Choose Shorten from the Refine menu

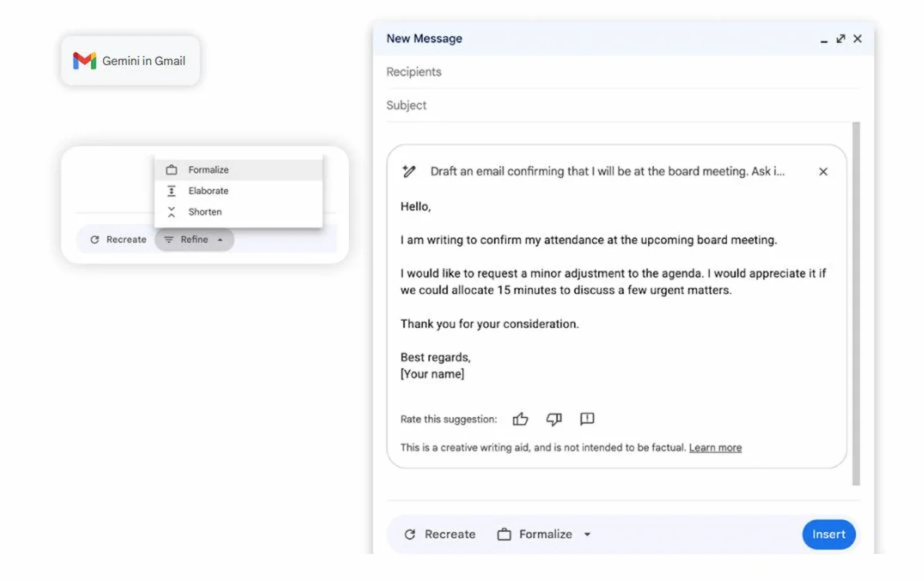(204, 212)
